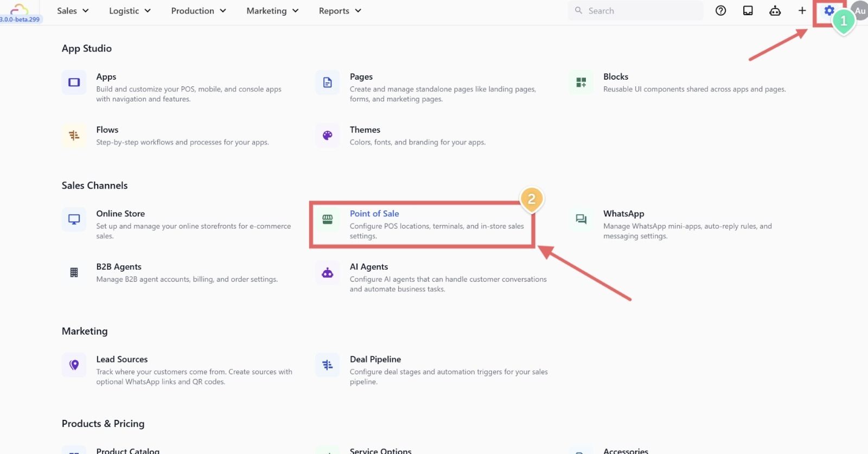Click the Products & Pricing heading

pyautogui.click(x=103, y=424)
